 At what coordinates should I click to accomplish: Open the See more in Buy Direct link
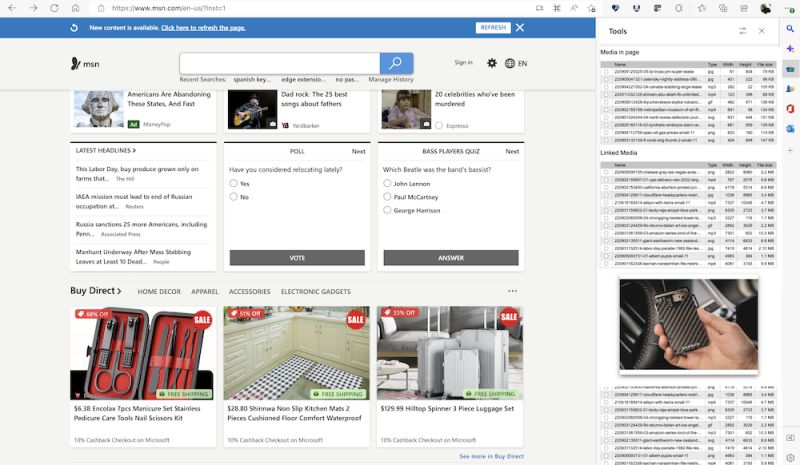pyautogui.click(x=491, y=456)
